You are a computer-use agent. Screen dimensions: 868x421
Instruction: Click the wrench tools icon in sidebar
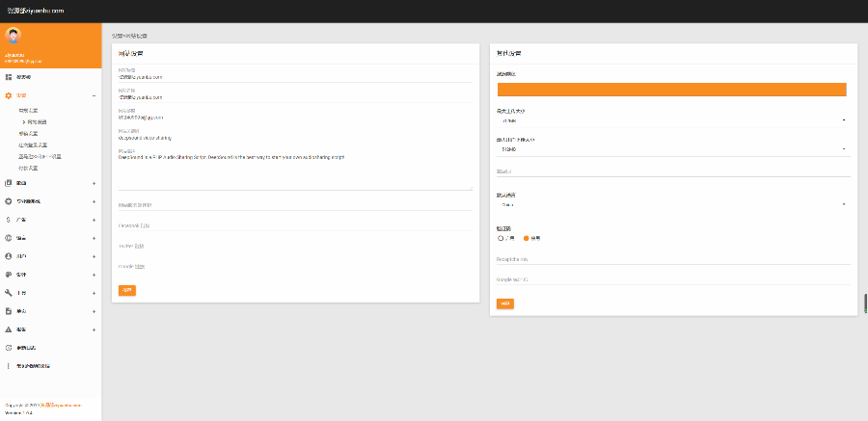tap(9, 292)
